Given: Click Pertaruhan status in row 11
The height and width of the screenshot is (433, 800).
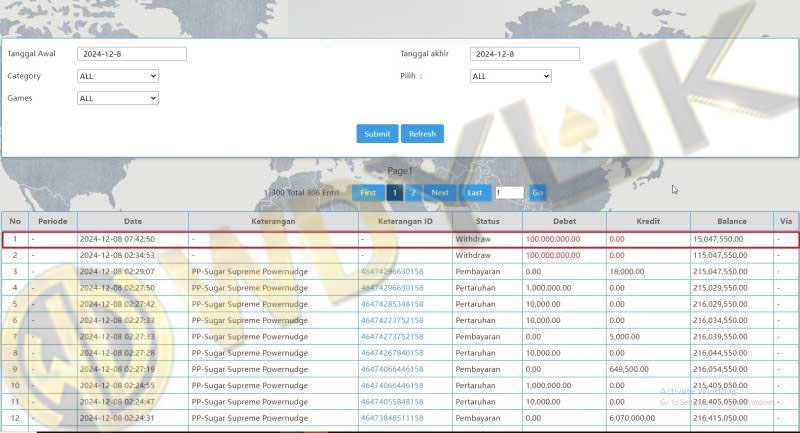Looking at the screenshot, I should click(x=476, y=402).
